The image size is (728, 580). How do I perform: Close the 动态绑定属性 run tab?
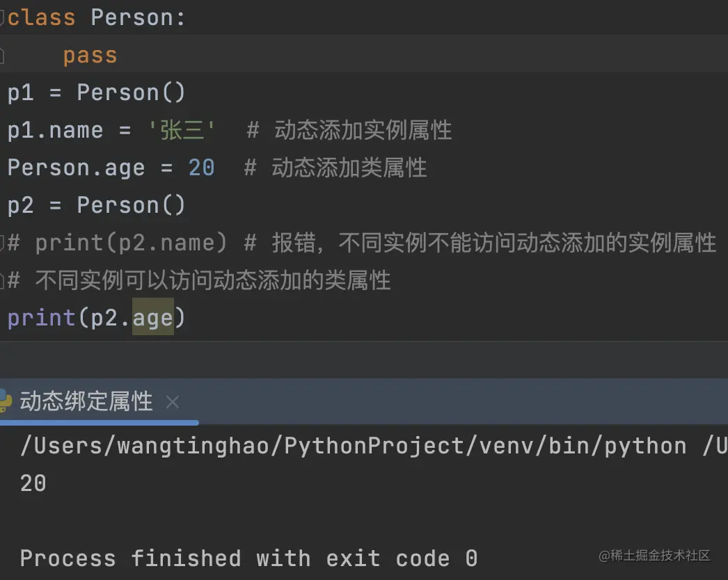click(x=173, y=402)
